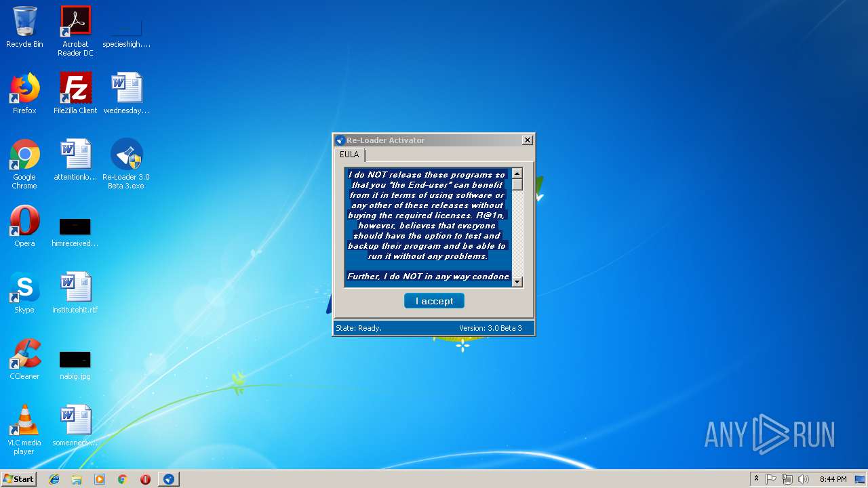Open Opera from the taskbar

tap(145, 479)
